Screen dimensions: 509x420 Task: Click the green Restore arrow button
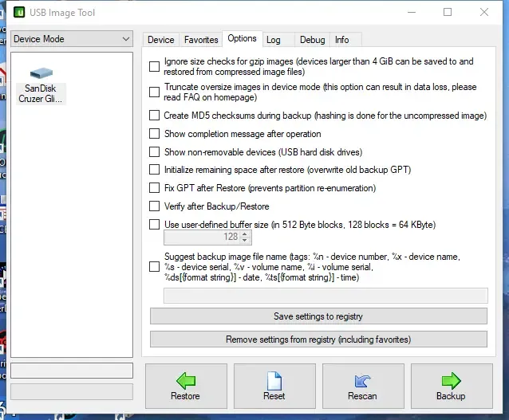186,386
